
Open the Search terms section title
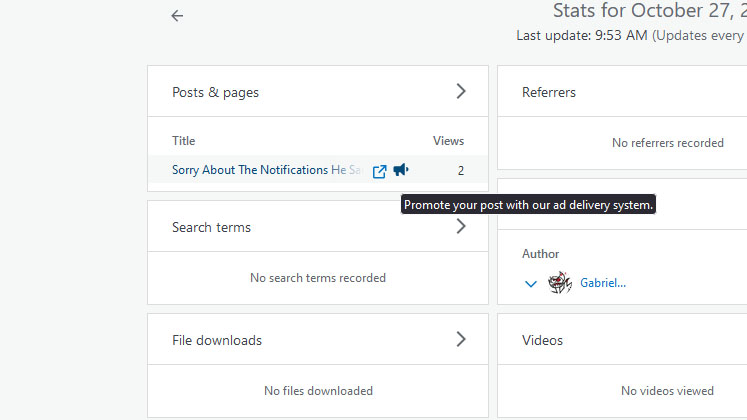211,227
